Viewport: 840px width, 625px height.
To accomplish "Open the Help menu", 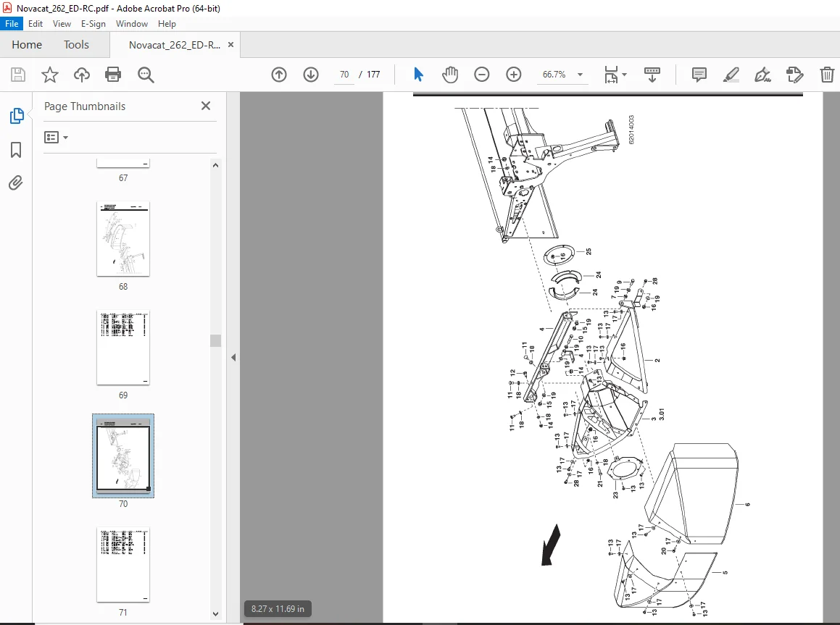I will point(167,24).
